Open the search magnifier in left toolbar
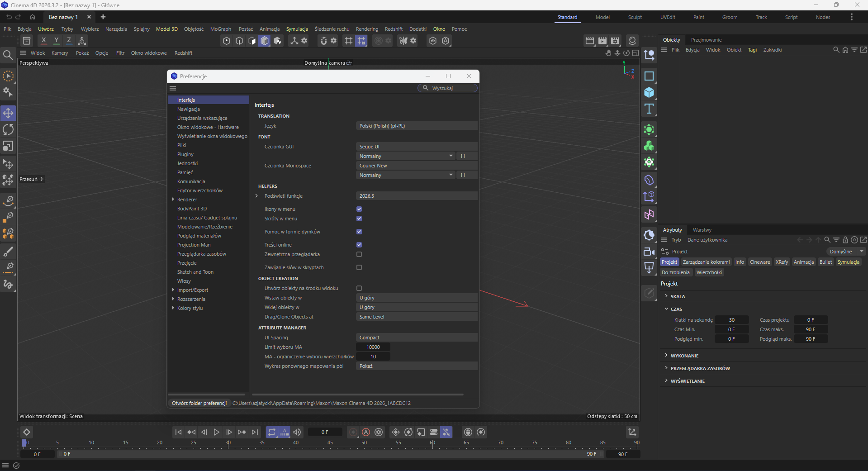The width and height of the screenshot is (868, 471). click(x=8, y=55)
